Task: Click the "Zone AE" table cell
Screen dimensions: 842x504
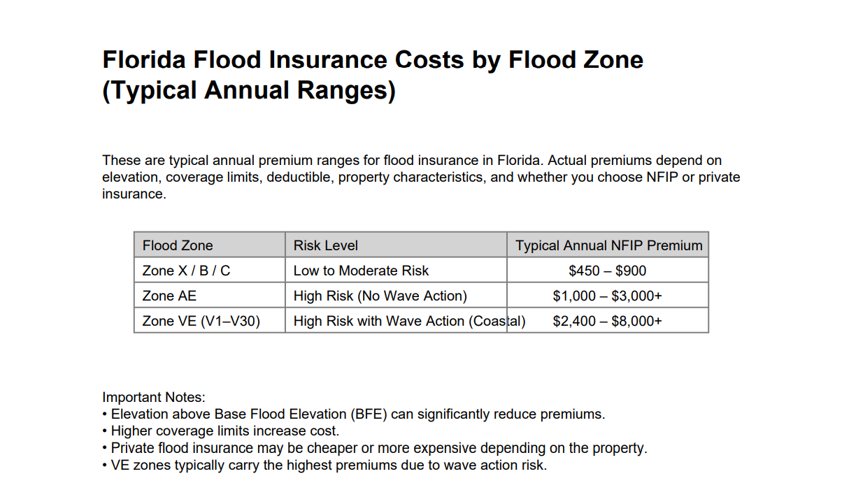Action: tap(169, 296)
